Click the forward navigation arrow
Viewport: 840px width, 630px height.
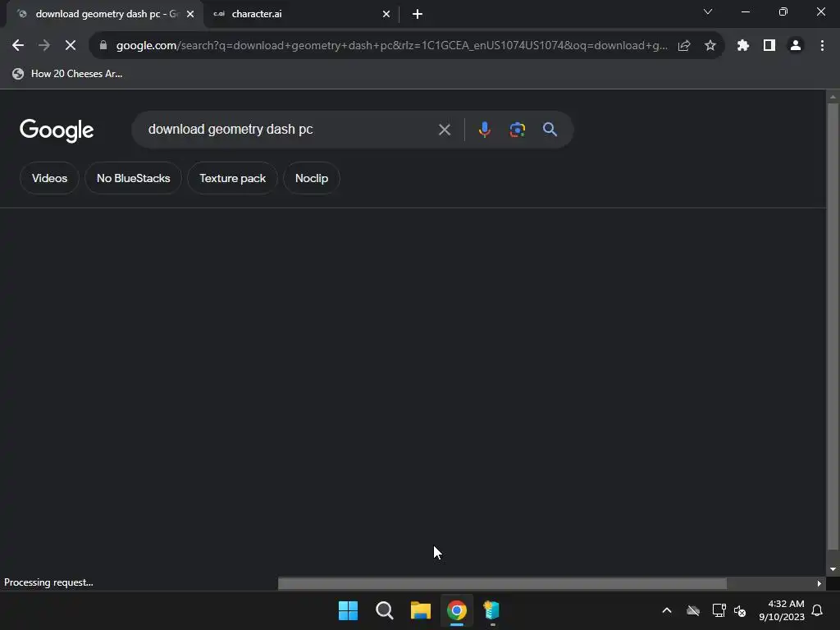coord(44,46)
